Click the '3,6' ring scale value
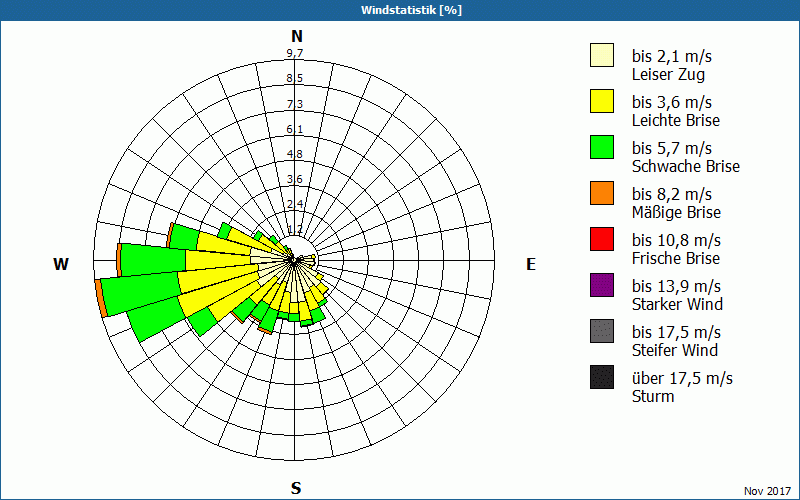The width and height of the screenshot is (800, 500). pos(295,179)
